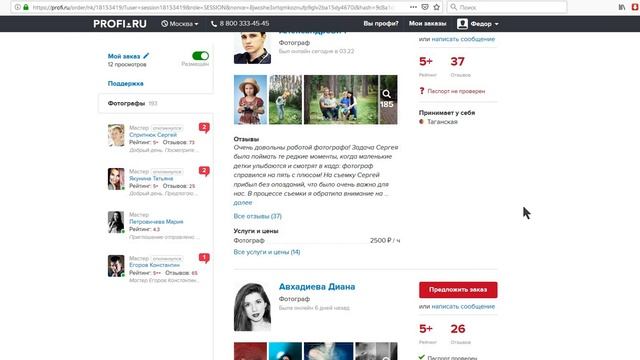Expand the review with далее link
This screenshot has height=360, width=640.
click(242, 202)
